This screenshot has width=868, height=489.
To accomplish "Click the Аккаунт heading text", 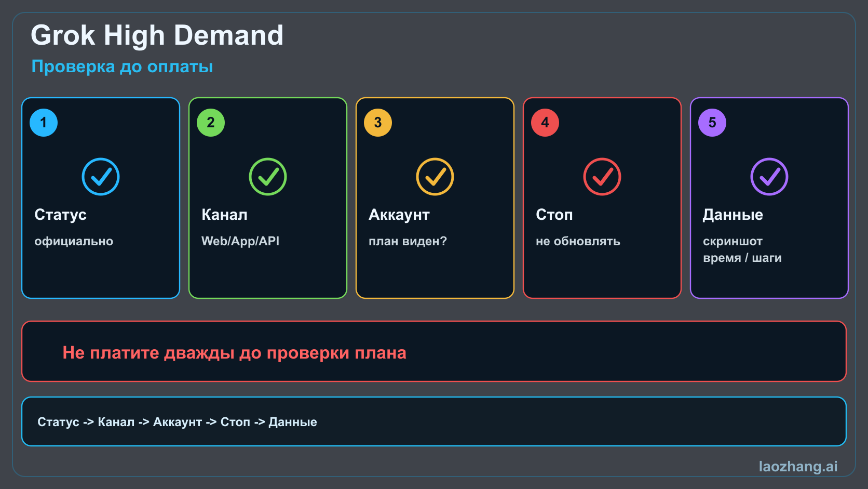I will tap(399, 215).
